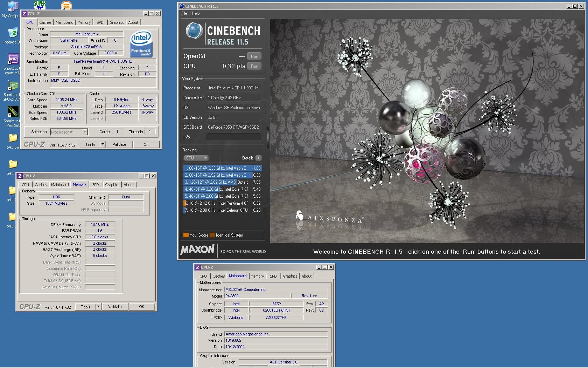Open the My Computer desktop icon
The height and width of the screenshot is (368, 588).
tap(12, 7)
